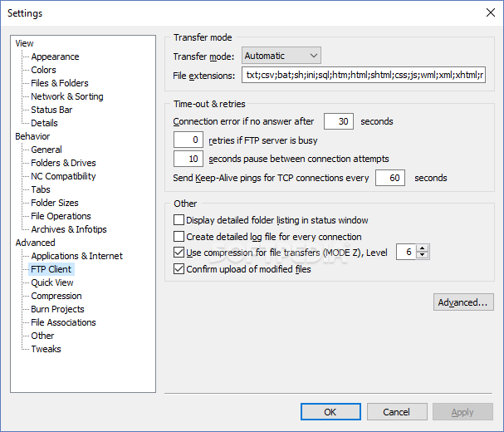Select View category in settings tree
Image resolution: width=504 pixels, height=432 pixels.
pos(24,43)
